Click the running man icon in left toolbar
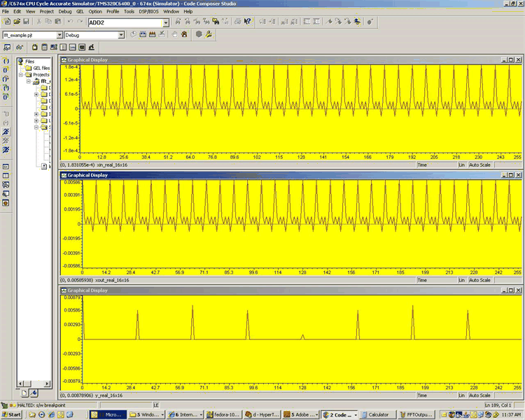This screenshot has height=420, width=525. coord(6,131)
